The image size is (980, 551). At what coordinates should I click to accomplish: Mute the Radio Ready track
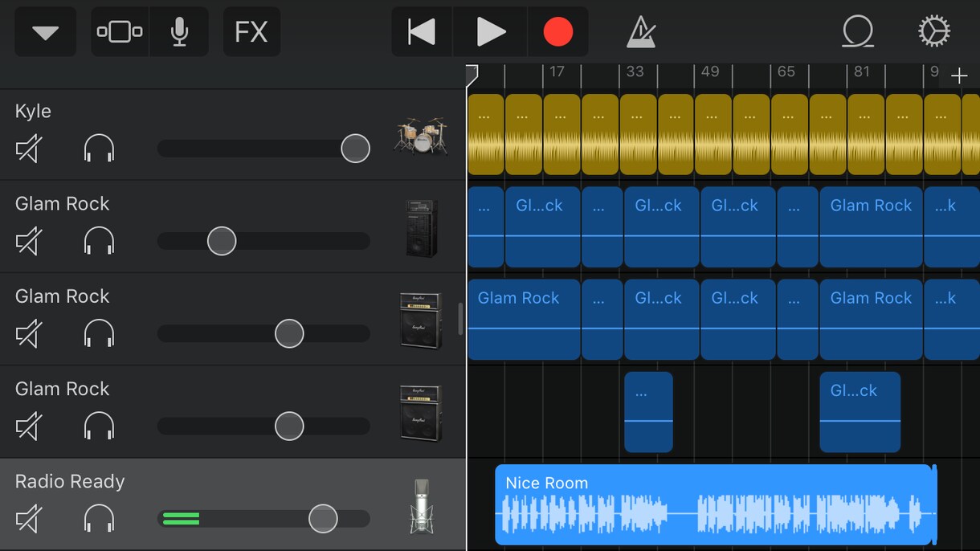click(x=29, y=519)
